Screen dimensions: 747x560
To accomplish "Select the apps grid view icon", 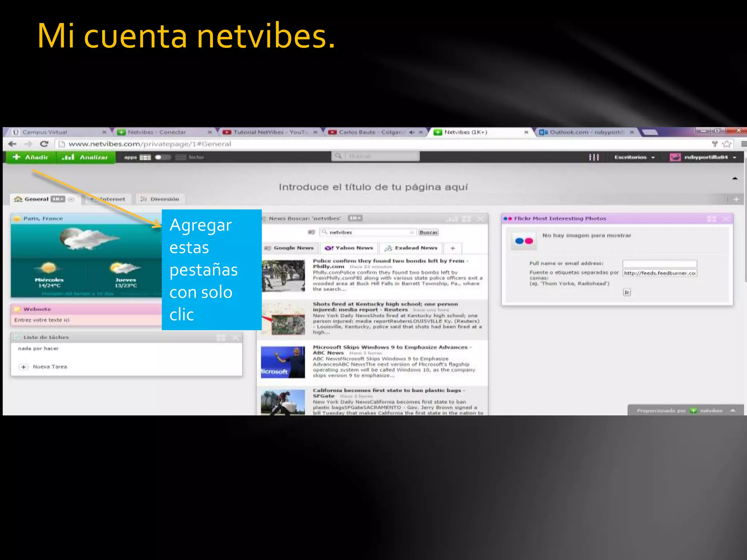I will coord(145,157).
